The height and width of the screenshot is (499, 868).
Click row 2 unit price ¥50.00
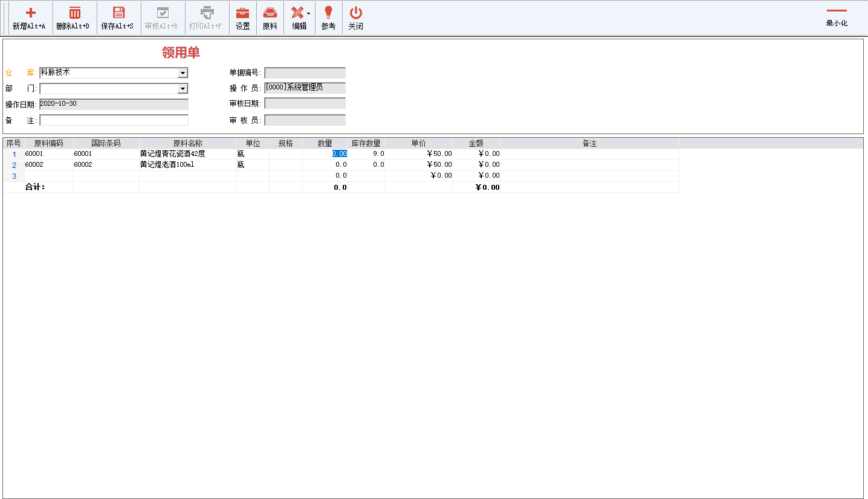(x=418, y=165)
